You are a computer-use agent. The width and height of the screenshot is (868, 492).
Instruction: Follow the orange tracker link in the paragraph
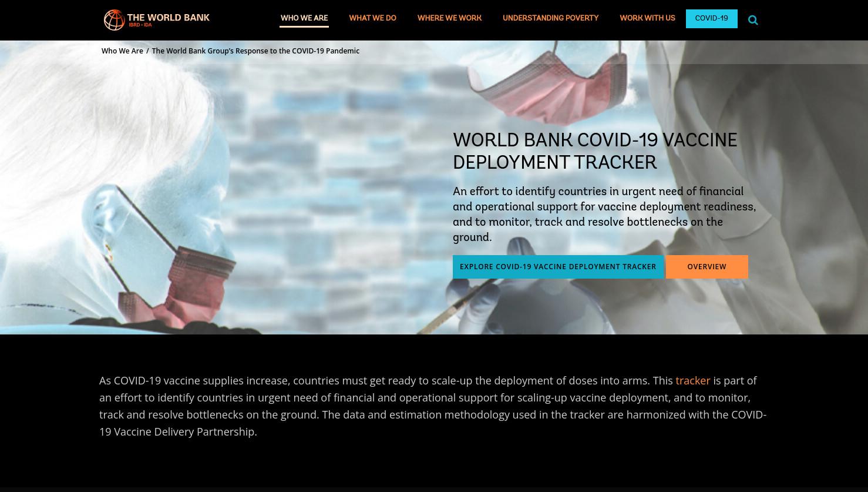point(693,380)
